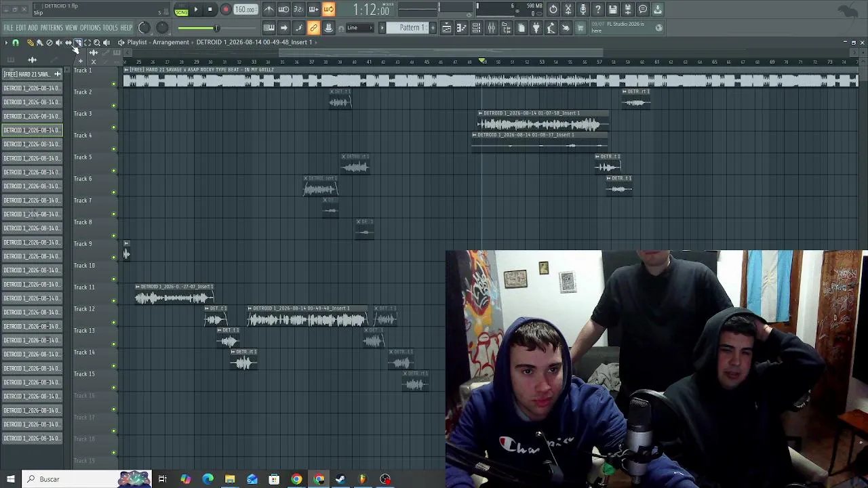
Task: Open the audio editor scissors icon
Action: point(568,9)
